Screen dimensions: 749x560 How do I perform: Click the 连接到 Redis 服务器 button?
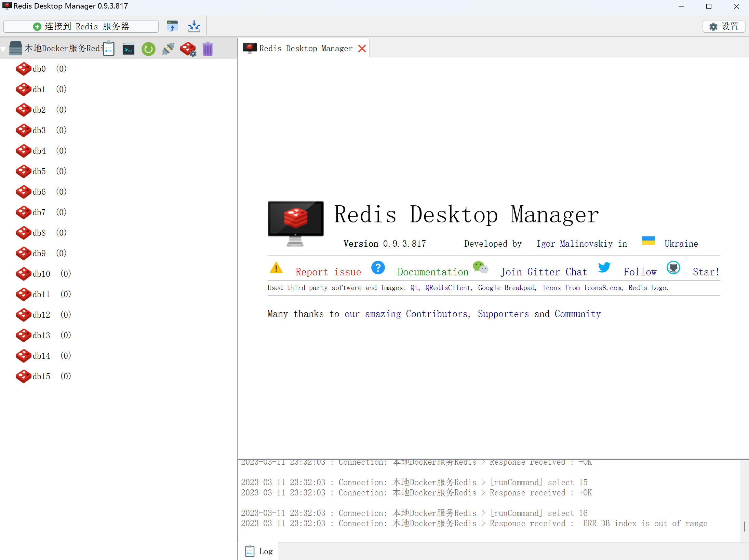(x=81, y=26)
